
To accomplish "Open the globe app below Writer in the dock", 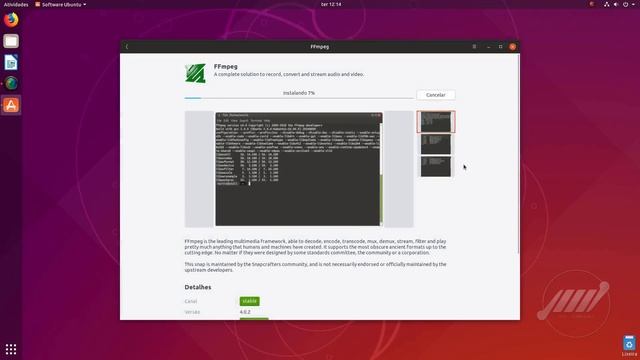I will click(11, 83).
